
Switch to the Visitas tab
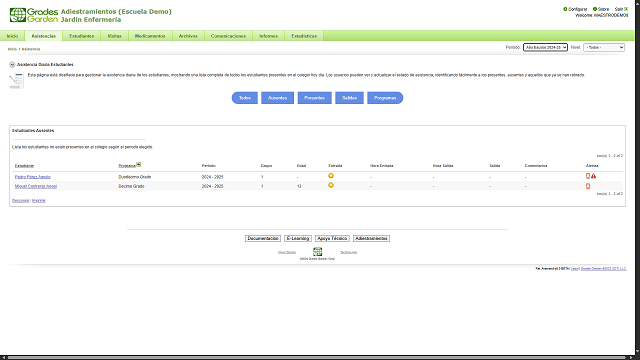click(x=114, y=36)
